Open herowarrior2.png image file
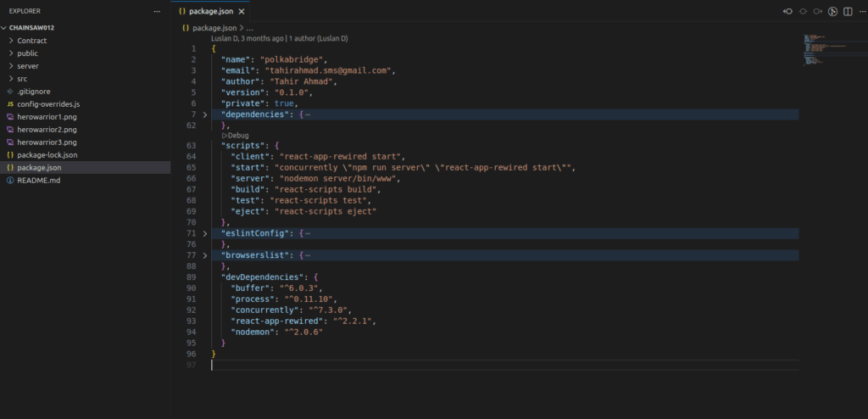Screen dimensions: 868x419 click(47, 129)
